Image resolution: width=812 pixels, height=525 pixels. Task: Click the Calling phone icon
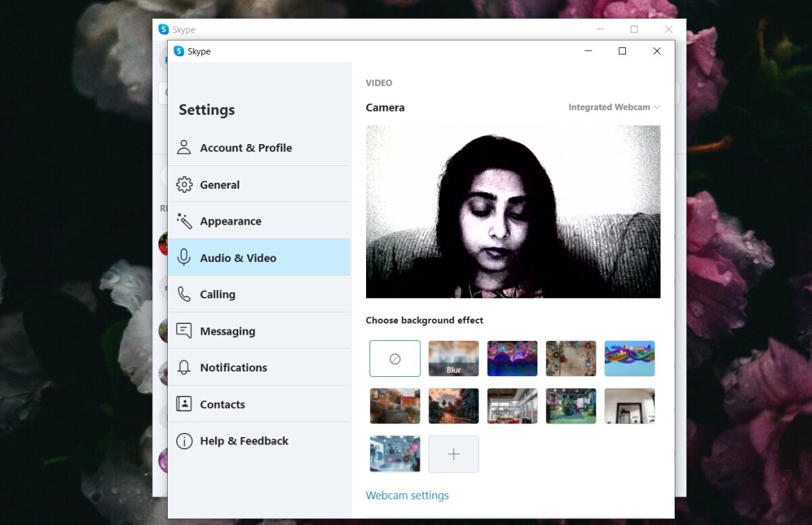[x=184, y=294]
